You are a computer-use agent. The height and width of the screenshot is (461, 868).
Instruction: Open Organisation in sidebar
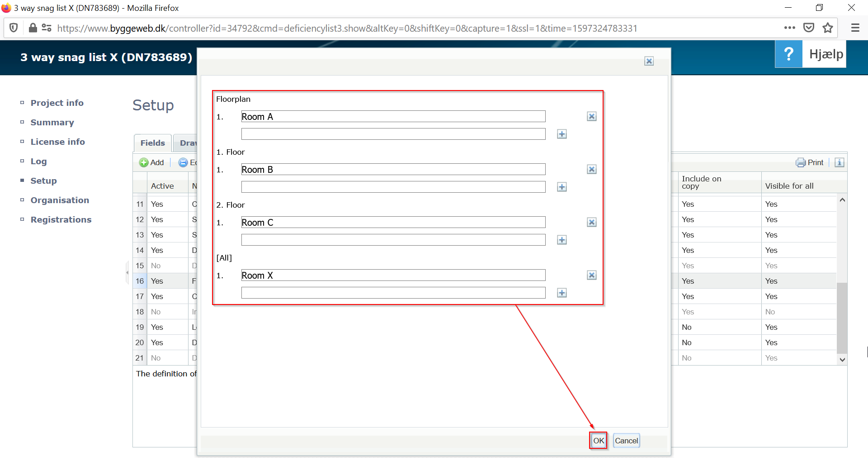(x=60, y=200)
